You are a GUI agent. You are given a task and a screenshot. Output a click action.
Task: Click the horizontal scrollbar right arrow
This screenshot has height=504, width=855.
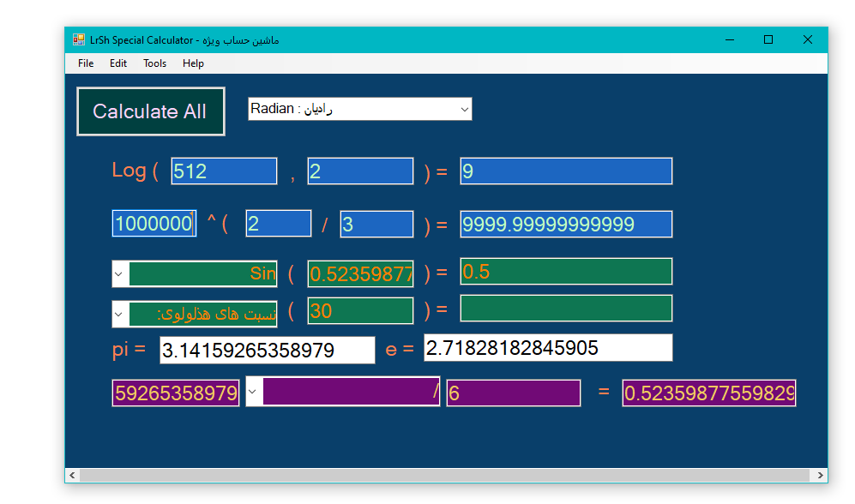click(x=821, y=475)
